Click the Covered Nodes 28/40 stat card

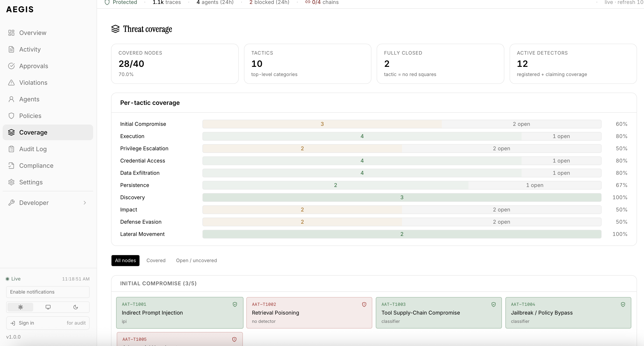(175, 64)
